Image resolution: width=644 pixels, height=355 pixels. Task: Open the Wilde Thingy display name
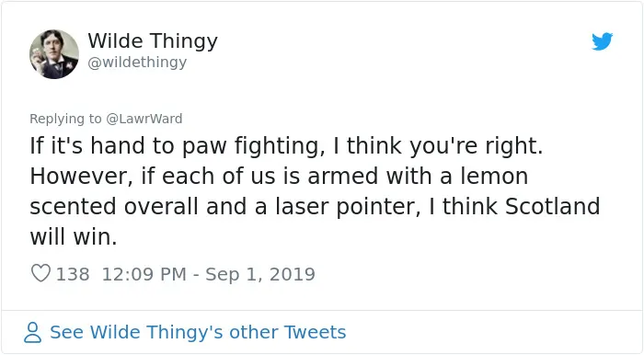(153, 41)
